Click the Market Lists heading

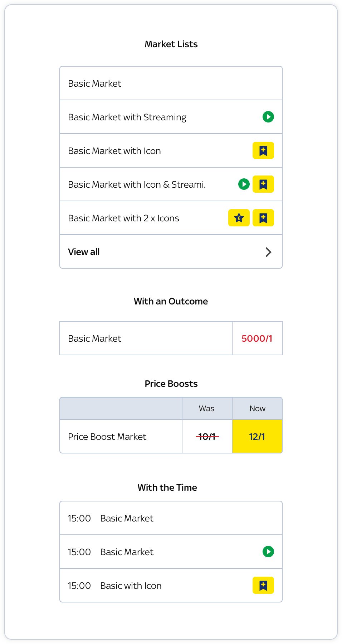(x=171, y=44)
